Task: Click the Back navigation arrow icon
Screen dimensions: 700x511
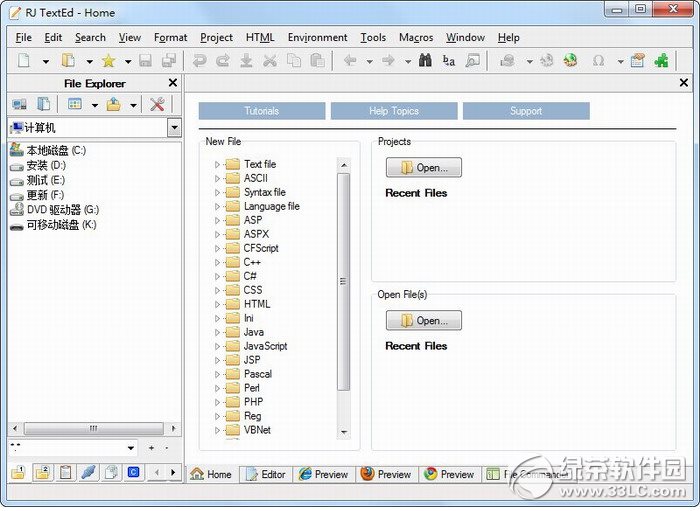Action: 350,60
